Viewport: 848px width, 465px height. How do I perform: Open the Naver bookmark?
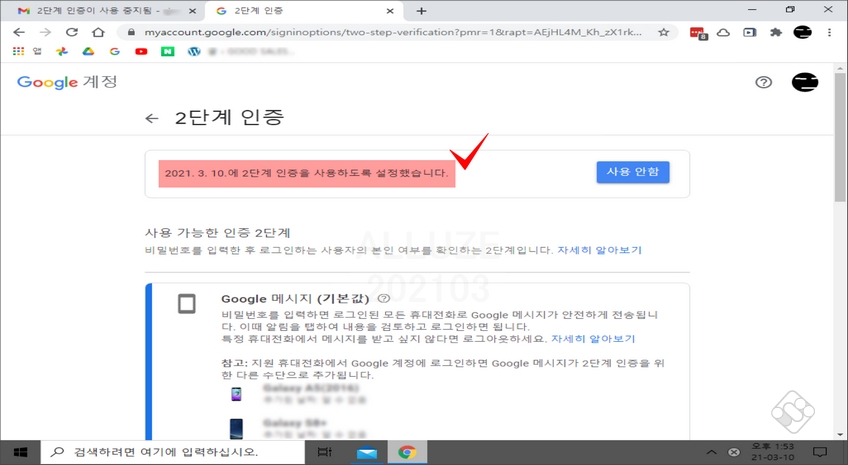[x=168, y=51]
